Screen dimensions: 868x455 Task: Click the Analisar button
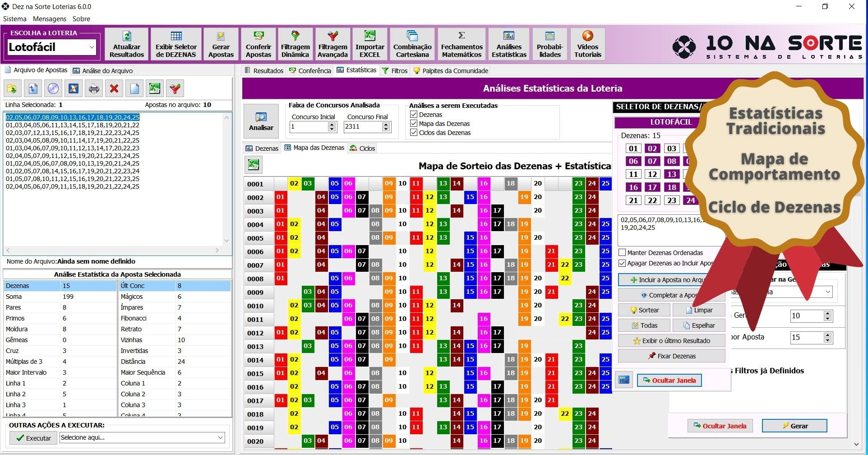[261, 121]
